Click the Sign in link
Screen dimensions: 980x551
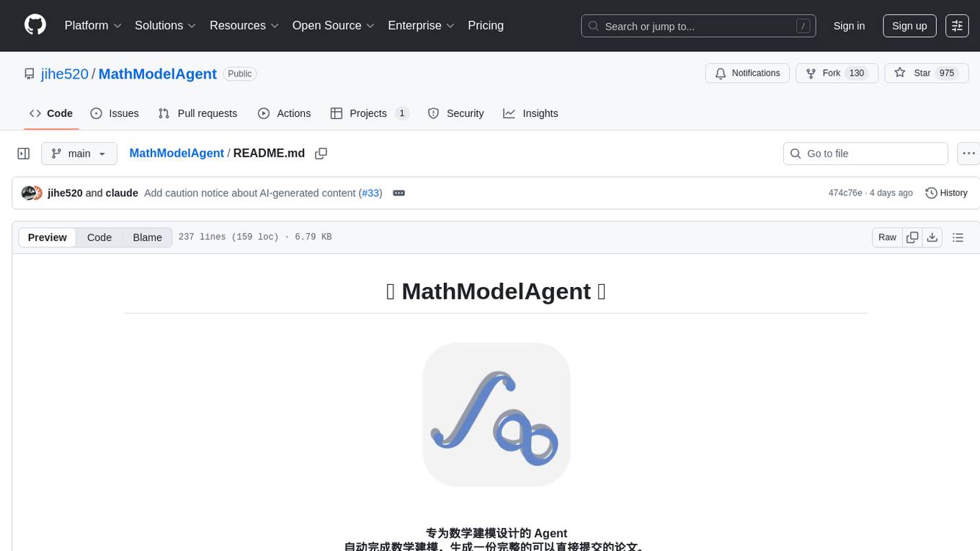point(849,26)
